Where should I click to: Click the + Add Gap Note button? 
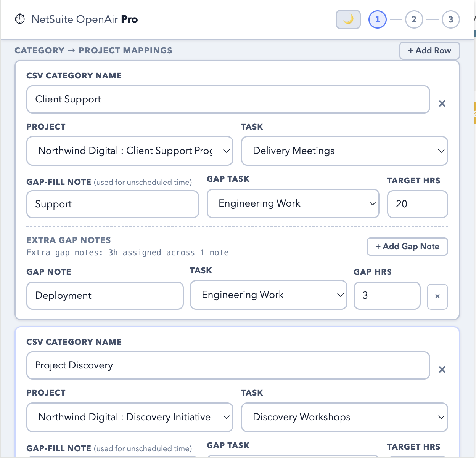coord(407,247)
